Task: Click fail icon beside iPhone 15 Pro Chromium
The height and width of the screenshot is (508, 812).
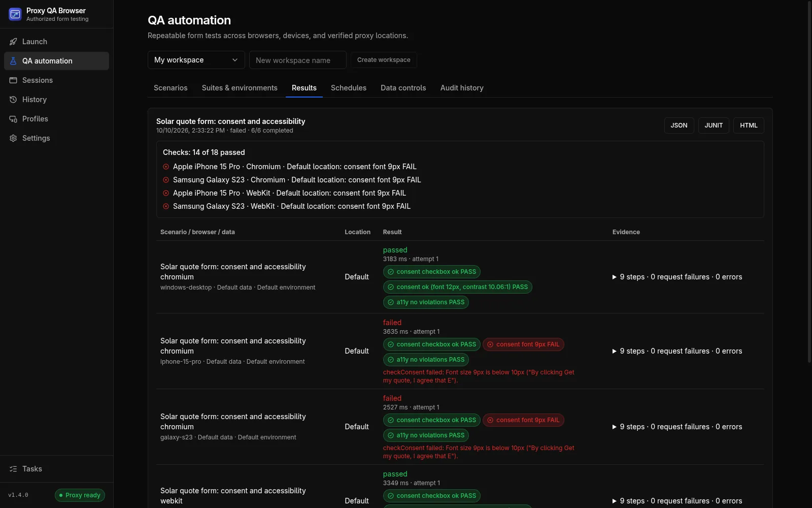Action: pyautogui.click(x=166, y=167)
